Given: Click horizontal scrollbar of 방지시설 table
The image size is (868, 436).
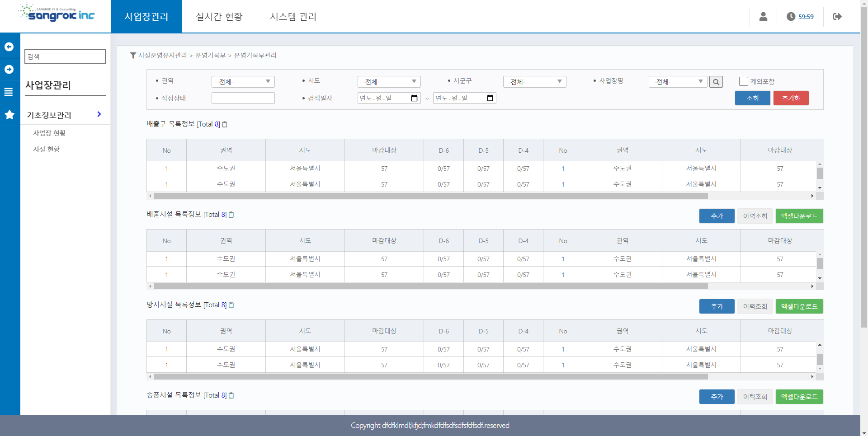Looking at the screenshot, I should click(431, 377).
